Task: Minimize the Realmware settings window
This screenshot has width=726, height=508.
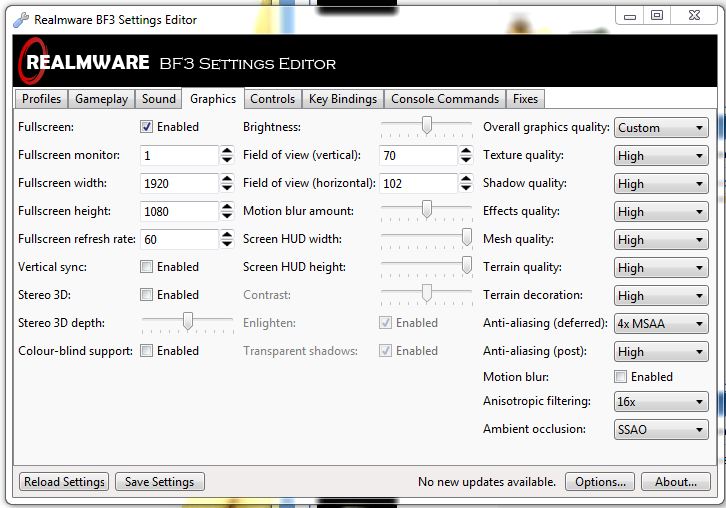Action: tap(630, 16)
